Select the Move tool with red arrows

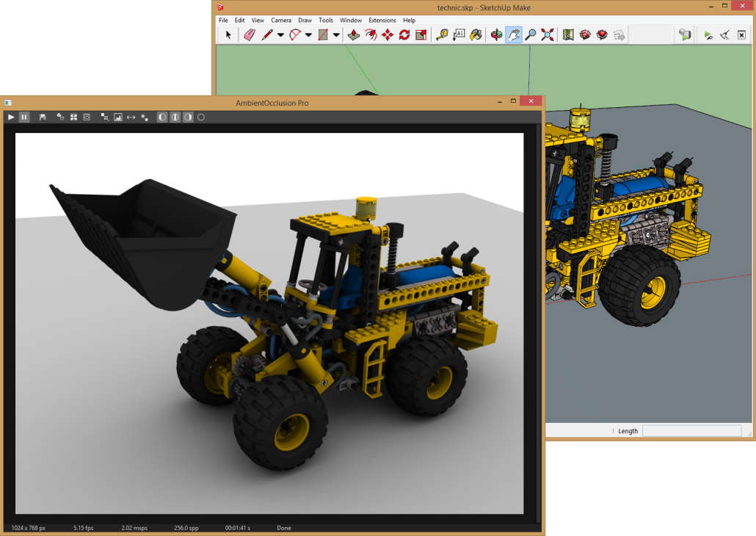(x=388, y=35)
